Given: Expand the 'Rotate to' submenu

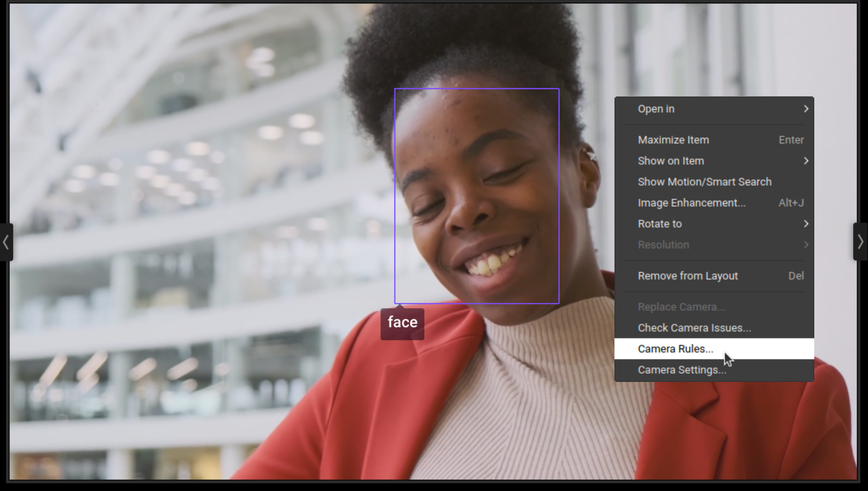Looking at the screenshot, I should (659, 224).
